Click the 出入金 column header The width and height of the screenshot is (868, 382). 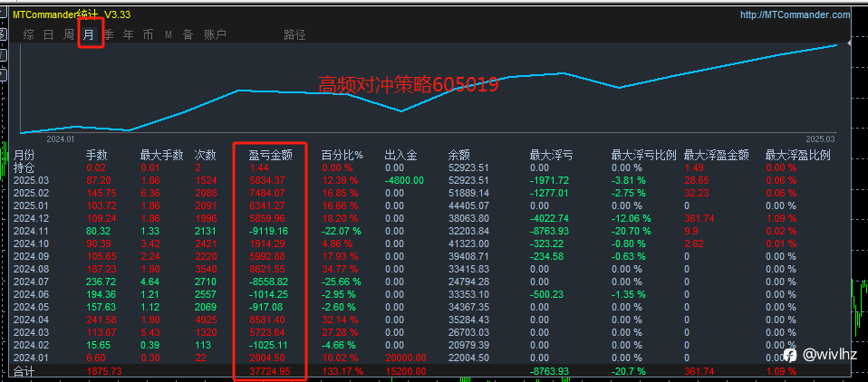400,156
